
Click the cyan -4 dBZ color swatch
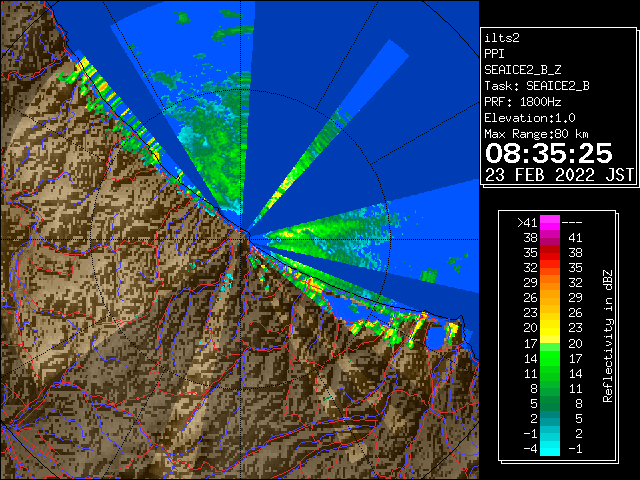point(550,448)
